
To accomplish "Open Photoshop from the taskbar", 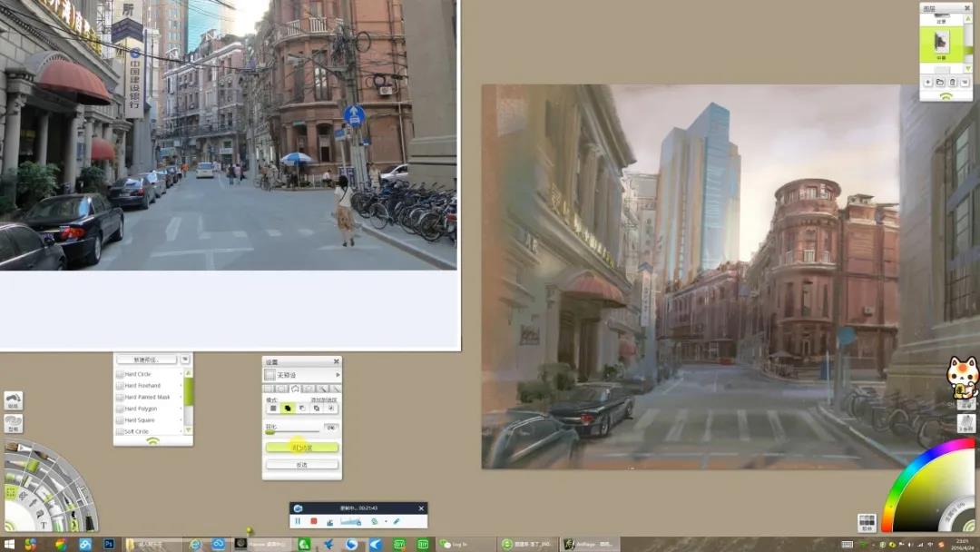I will [x=110, y=545].
